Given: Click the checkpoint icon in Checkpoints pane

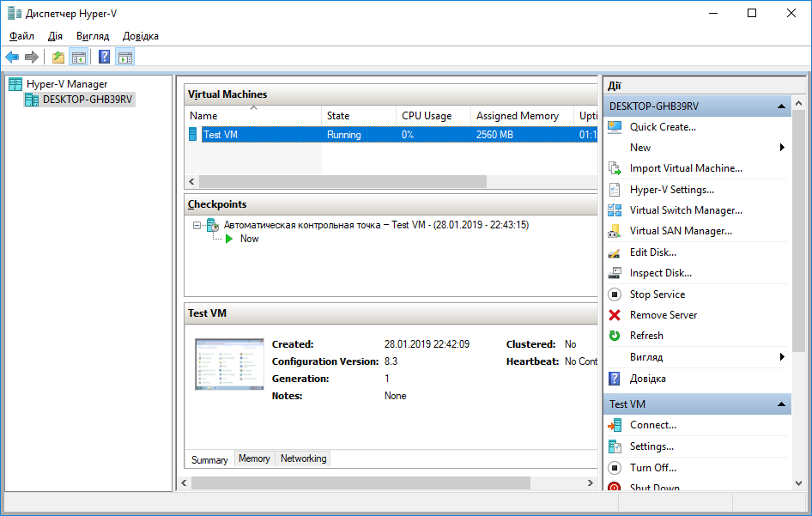Looking at the screenshot, I should (x=213, y=225).
